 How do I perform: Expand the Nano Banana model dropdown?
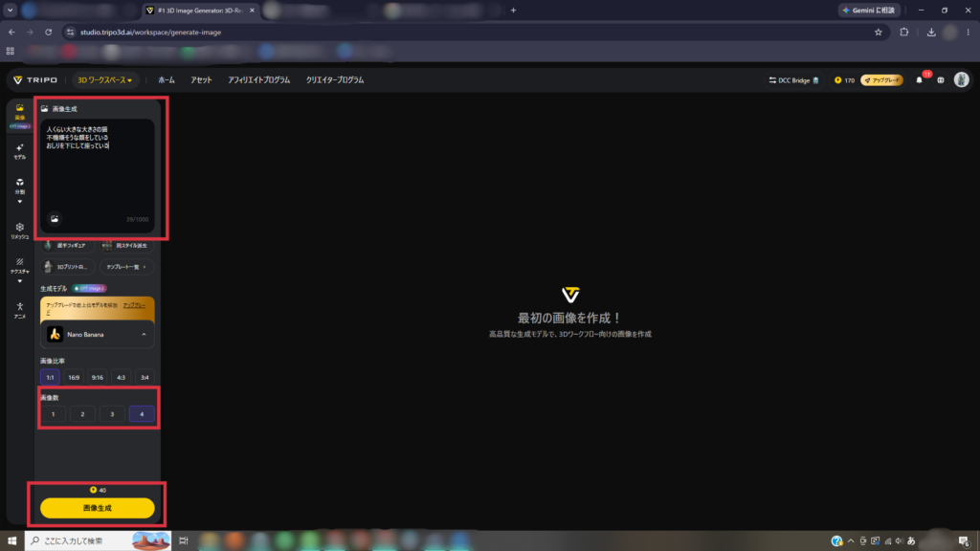98,335
